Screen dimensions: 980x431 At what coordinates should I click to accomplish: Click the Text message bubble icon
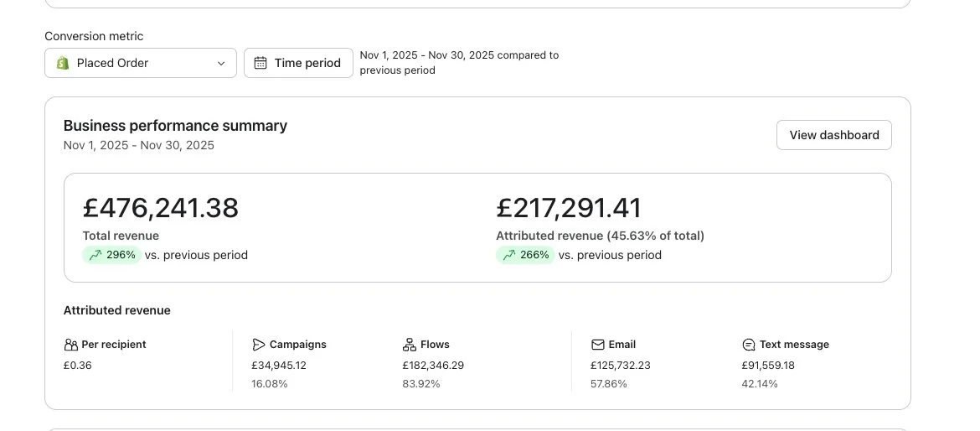coord(749,345)
